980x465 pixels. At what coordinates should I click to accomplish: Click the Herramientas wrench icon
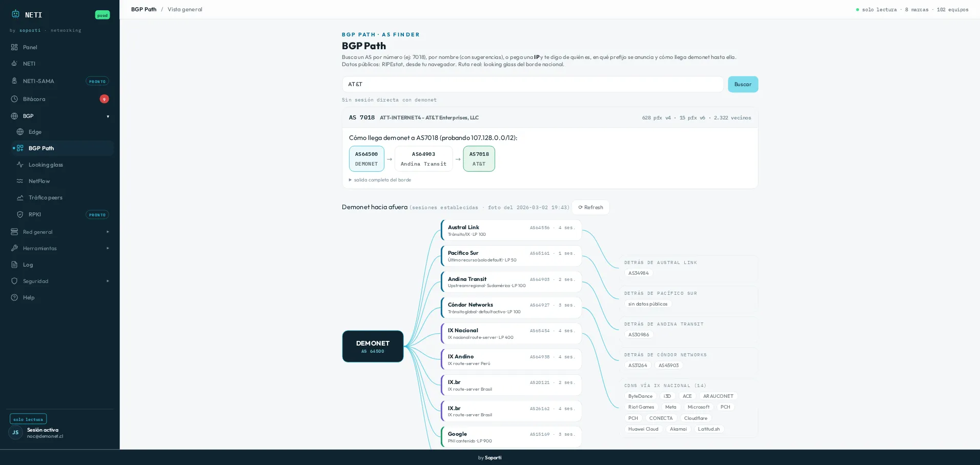[14, 248]
